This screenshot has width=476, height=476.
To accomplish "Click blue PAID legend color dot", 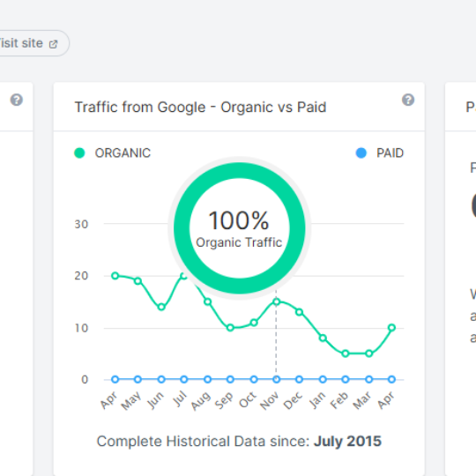I will coord(361,153).
